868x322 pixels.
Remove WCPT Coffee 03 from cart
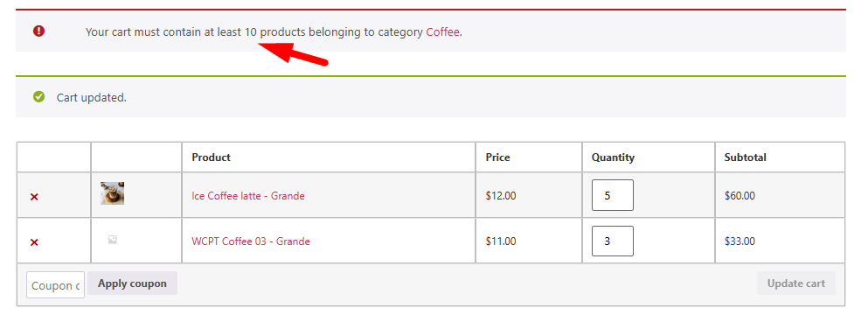point(34,242)
